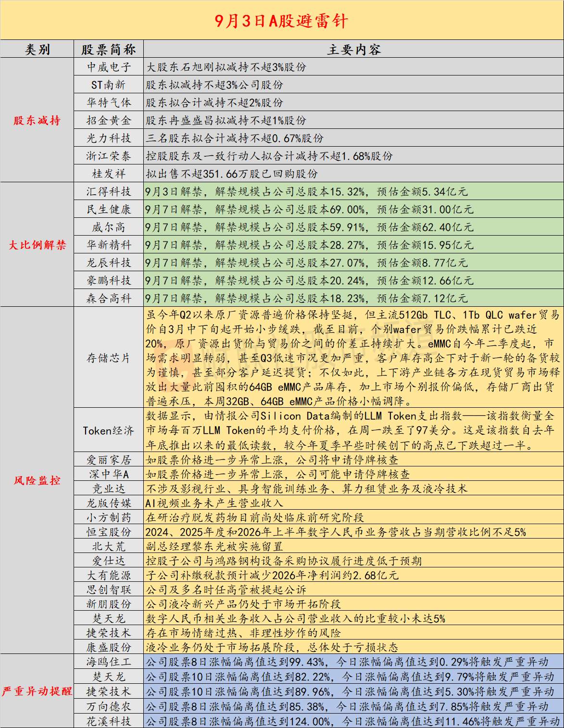Click text '存在市场情绪过热、非理性炒作的风险'
The image size is (564, 728).
coord(243,633)
